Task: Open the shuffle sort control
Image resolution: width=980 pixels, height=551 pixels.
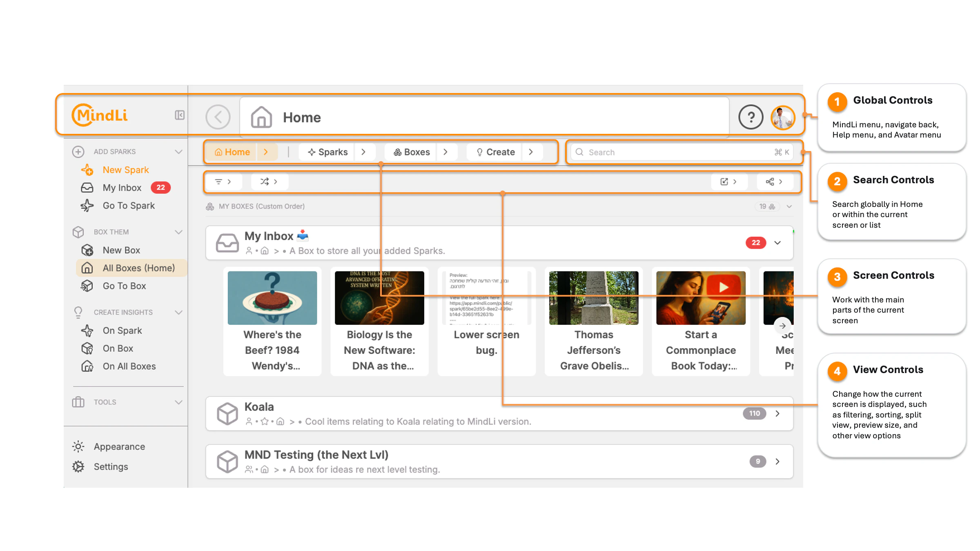Action: 269,182
